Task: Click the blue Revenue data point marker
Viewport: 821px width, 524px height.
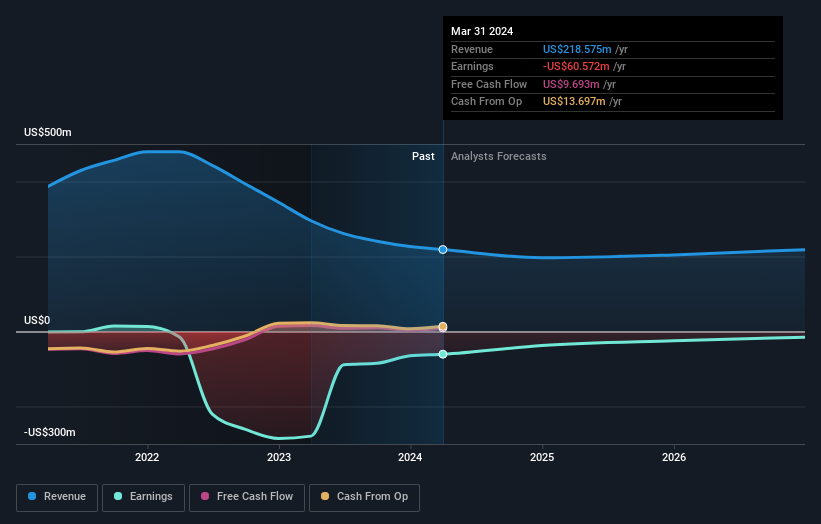Action: click(443, 250)
